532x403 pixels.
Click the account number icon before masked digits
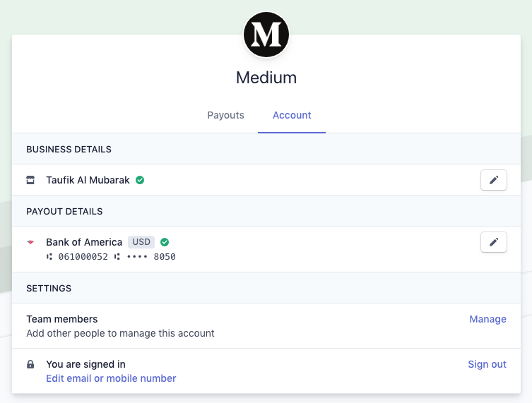(117, 257)
